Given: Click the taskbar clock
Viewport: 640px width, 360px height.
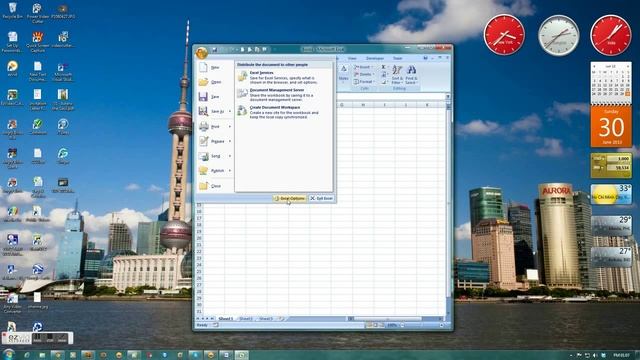Looking at the screenshot, I should point(621,355).
